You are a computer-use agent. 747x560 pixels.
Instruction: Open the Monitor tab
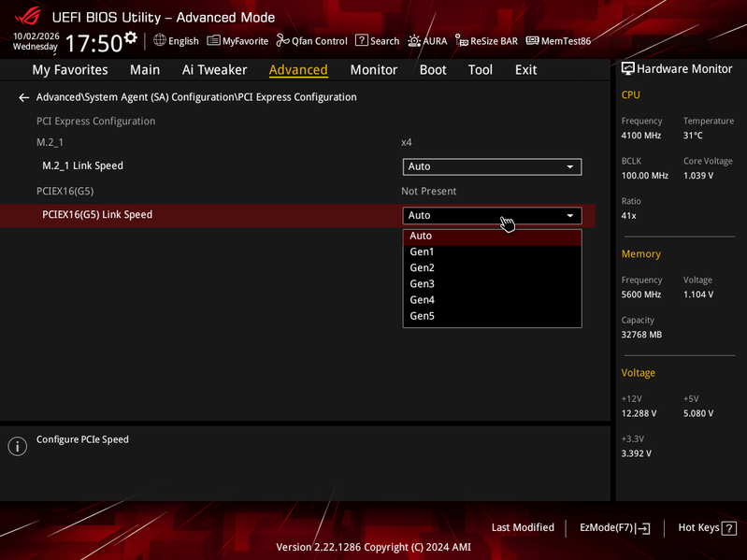coord(374,70)
